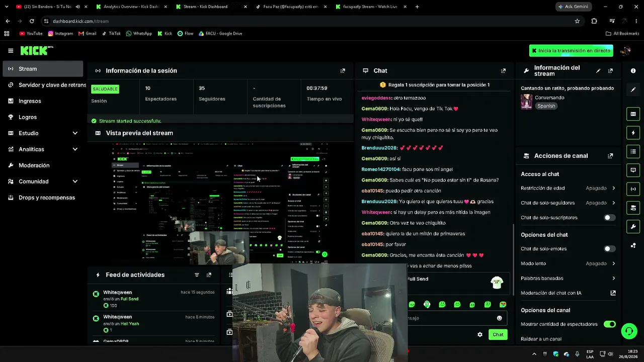Edit stream info with the header pencil icon

(598, 71)
